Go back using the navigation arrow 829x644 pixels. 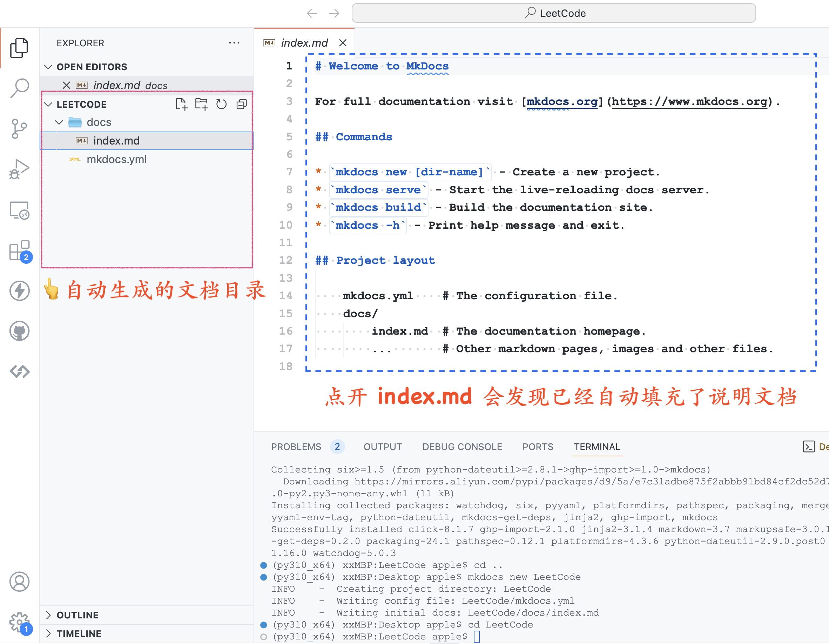(312, 13)
